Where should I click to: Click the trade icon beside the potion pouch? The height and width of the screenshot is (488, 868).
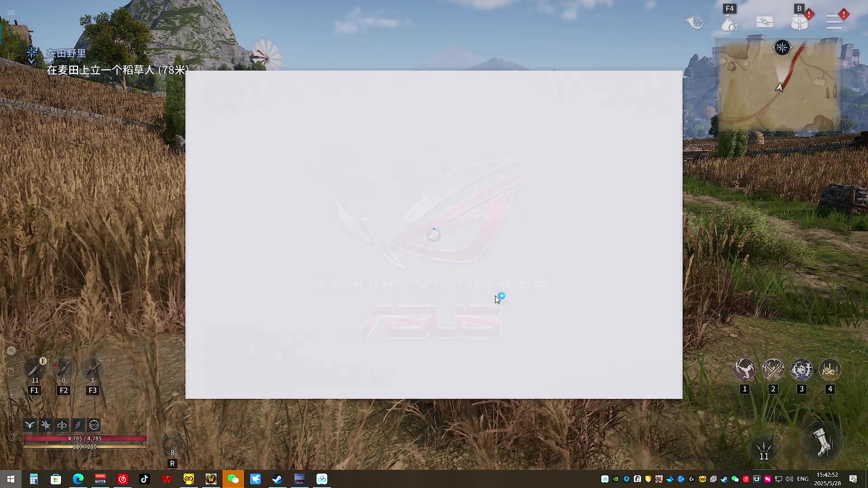[x=764, y=22]
